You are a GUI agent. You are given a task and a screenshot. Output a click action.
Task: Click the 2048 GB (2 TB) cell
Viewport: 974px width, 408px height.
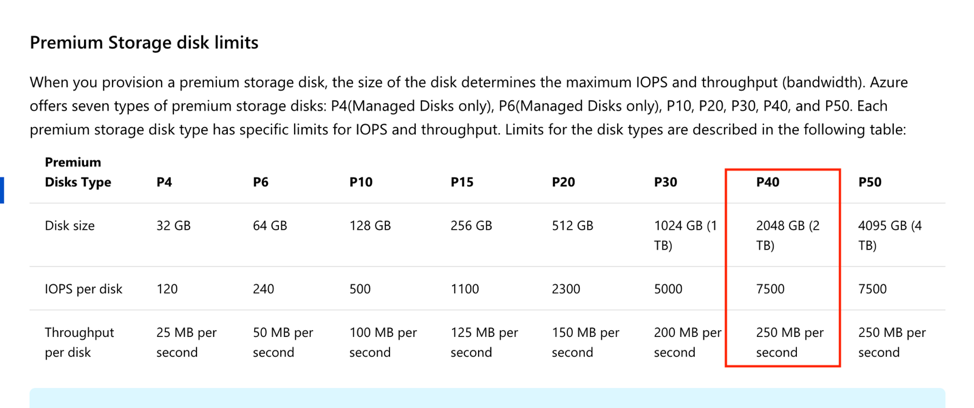[x=788, y=235]
